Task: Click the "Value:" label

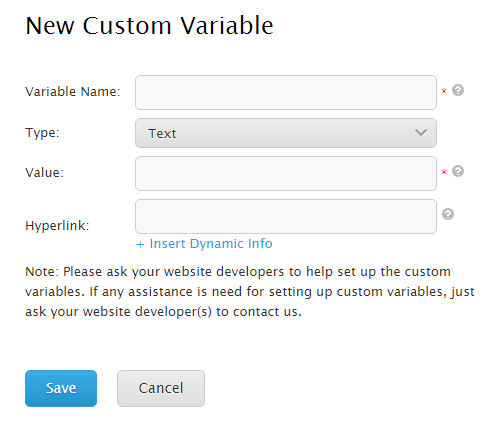Action: pyautogui.click(x=44, y=173)
